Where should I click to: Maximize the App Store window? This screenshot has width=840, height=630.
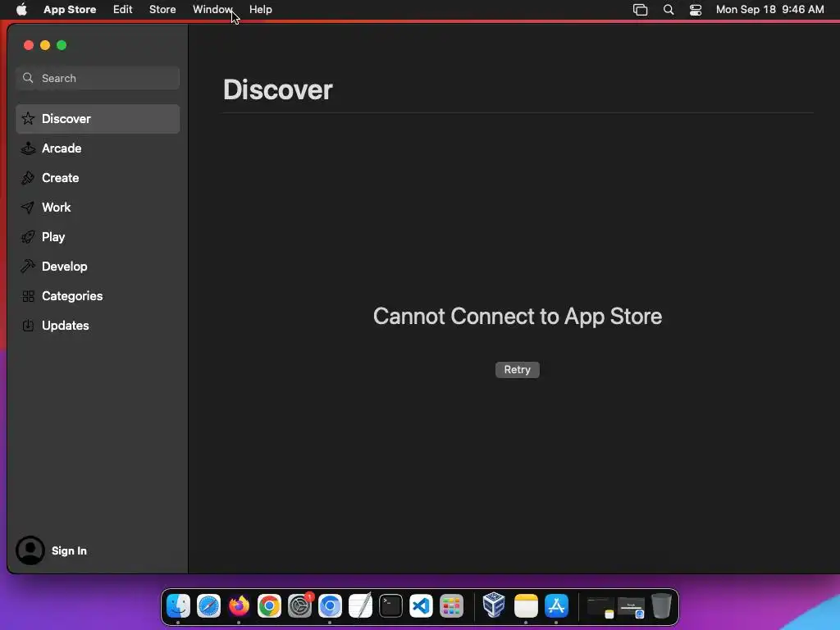pyautogui.click(x=62, y=46)
